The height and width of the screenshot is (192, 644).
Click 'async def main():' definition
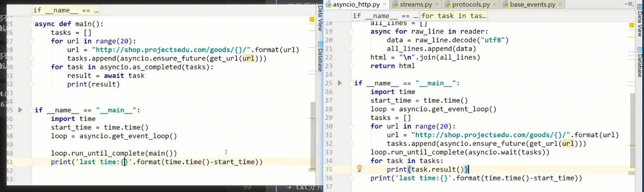point(69,24)
